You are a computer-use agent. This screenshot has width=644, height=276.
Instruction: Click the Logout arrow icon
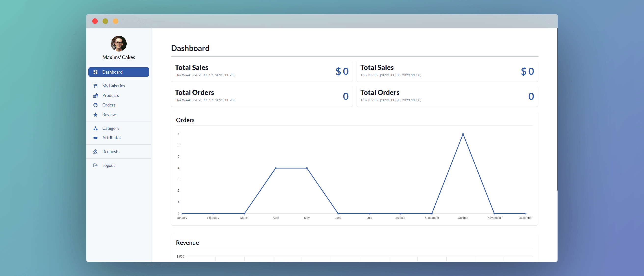pos(95,165)
